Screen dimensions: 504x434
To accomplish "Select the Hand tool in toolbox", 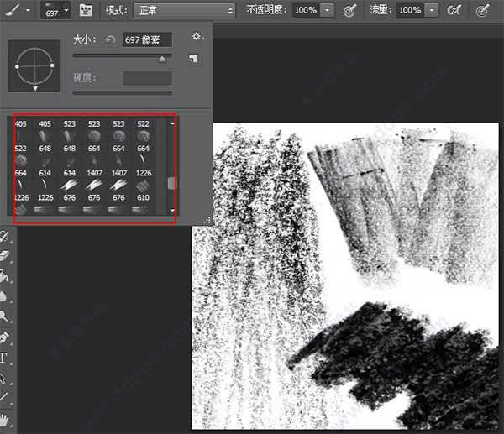I will (4, 421).
